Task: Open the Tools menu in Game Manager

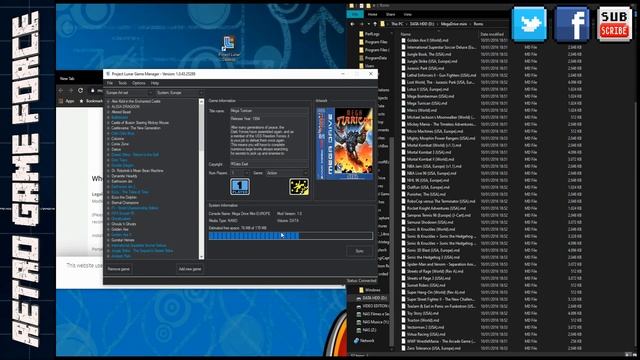Action: coord(122,83)
